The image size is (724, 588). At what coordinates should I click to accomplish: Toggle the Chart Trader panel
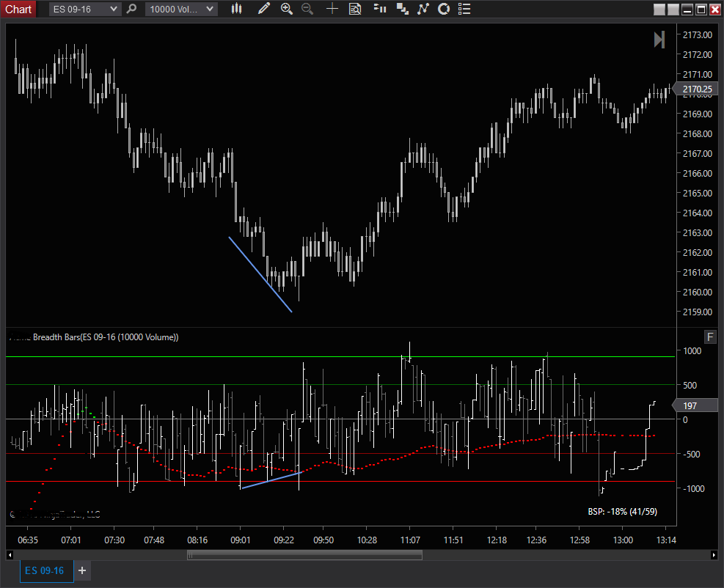pos(401,10)
